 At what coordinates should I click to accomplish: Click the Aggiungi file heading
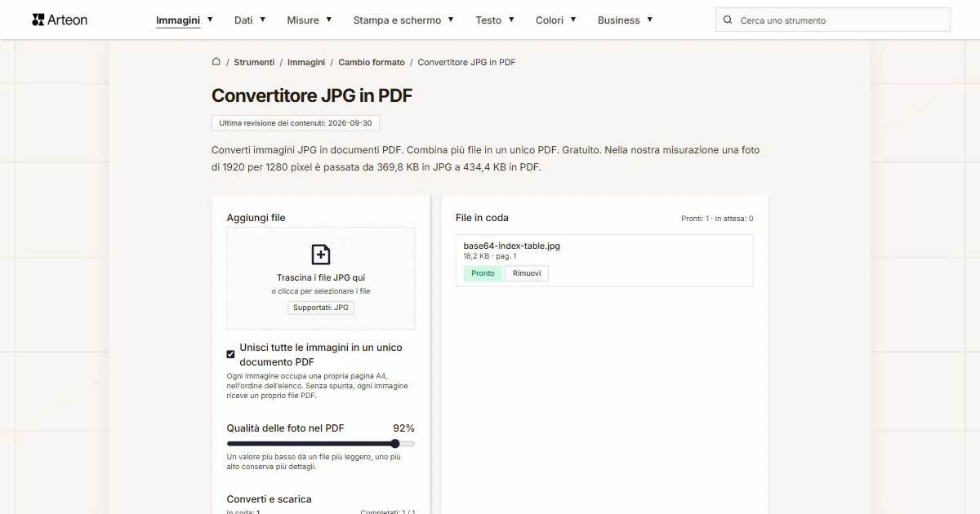tap(256, 218)
